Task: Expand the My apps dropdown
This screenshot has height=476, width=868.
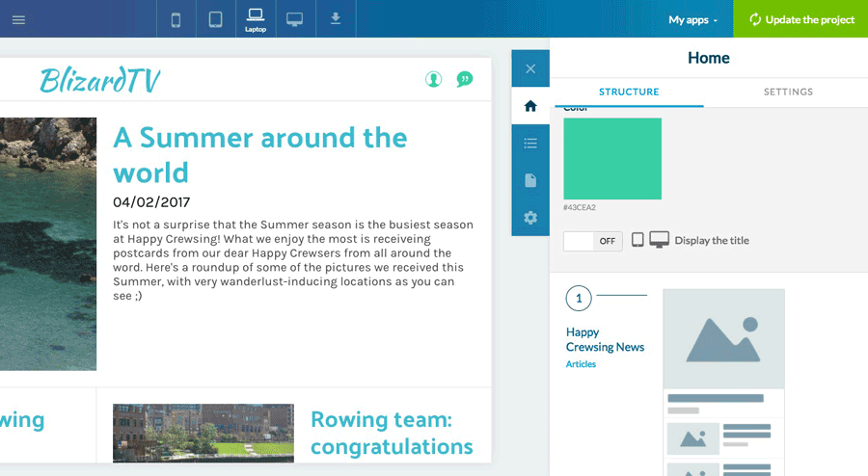Action: coord(693,19)
